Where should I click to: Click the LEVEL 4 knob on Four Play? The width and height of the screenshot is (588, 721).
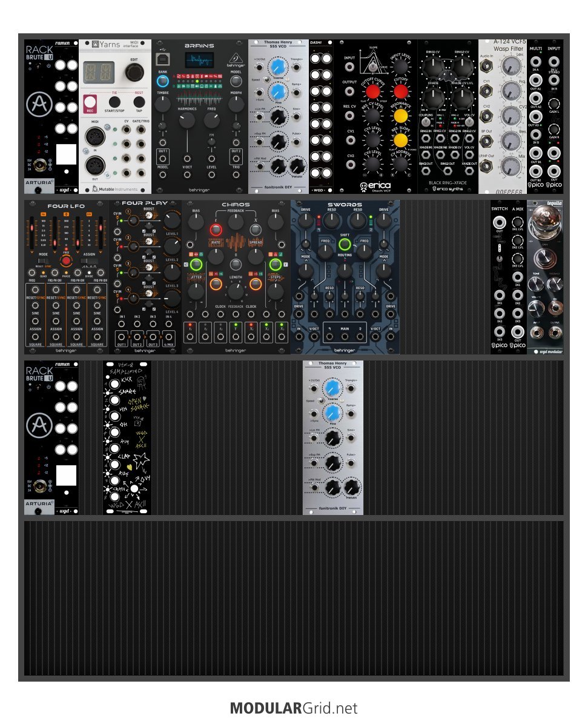tap(171, 299)
